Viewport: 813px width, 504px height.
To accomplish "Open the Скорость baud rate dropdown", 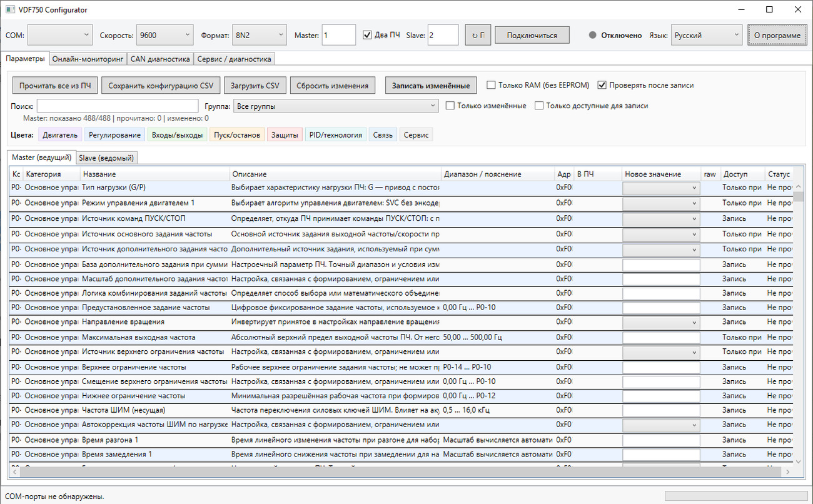I will [166, 35].
